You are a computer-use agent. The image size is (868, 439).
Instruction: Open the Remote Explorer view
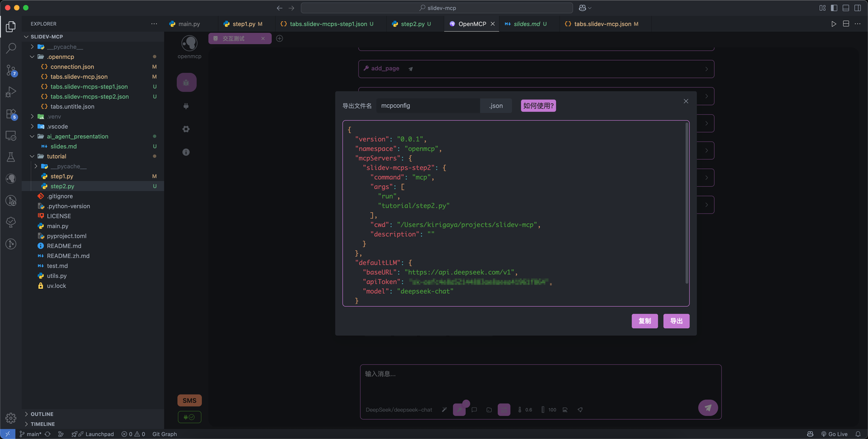[x=11, y=136]
